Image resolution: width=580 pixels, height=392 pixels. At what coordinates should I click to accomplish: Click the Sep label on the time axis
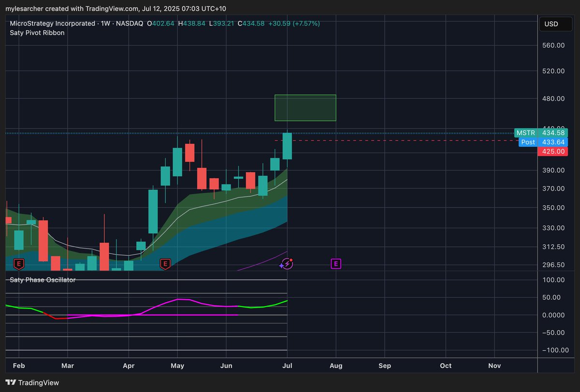pyautogui.click(x=385, y=366)
